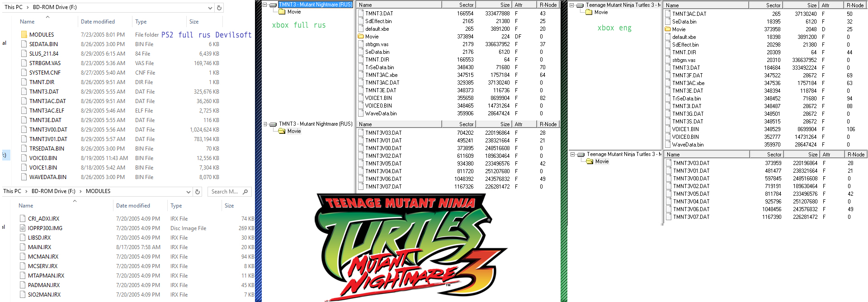This screenshot has height=302, width=868.
Task: Click MODULES segment in the breadcrumb
Action: click(98, 192)
